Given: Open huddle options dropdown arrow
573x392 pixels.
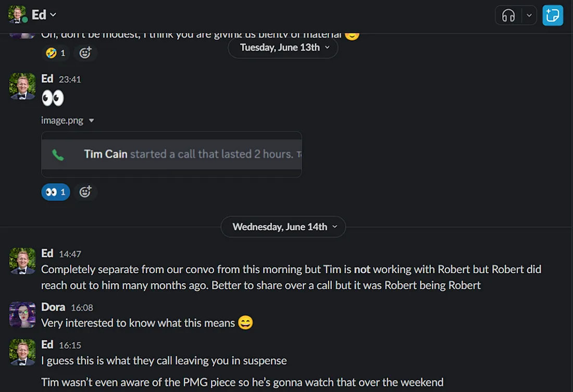Looking at the screenshot, I should click(529, 16).
